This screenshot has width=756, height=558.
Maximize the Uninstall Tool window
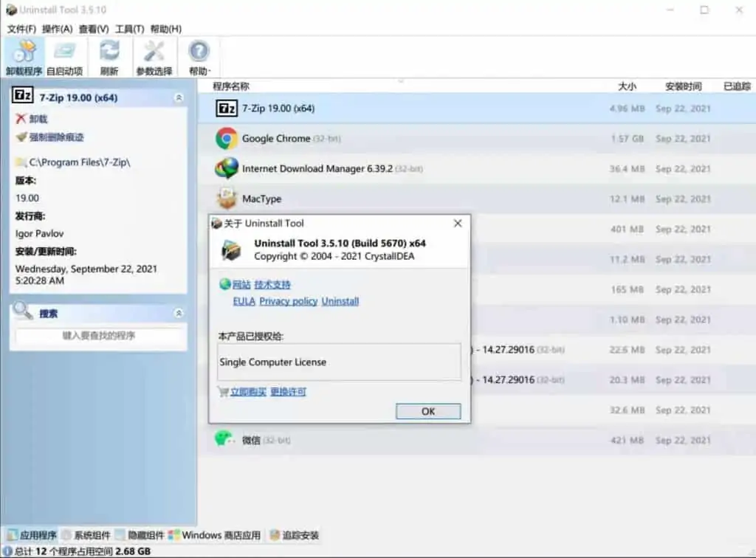point(704,10)
